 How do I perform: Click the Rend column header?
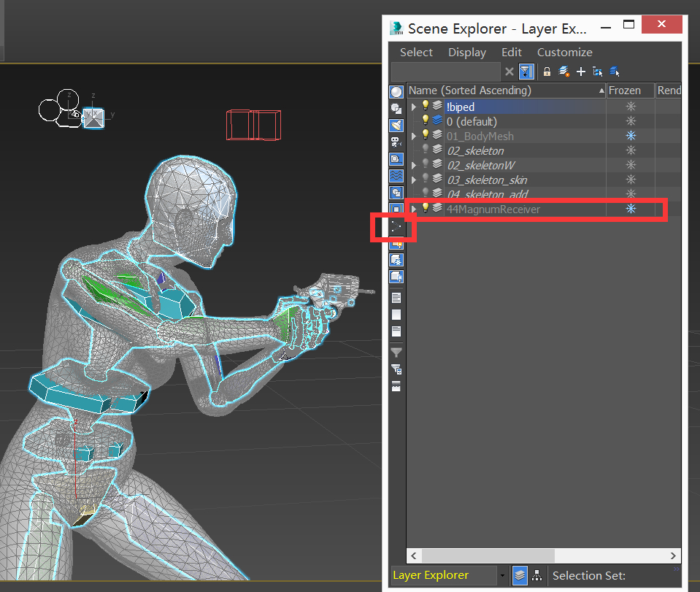[669, 91]
